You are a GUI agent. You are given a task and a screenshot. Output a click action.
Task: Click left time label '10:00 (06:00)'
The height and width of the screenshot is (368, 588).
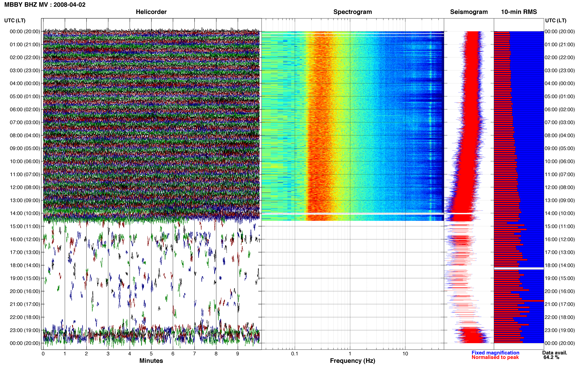25,161
